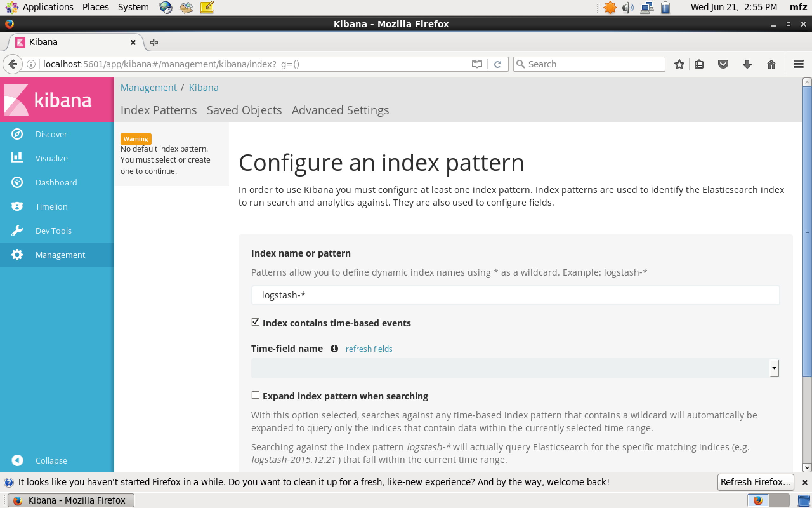Reload the current page
This screenshot has height=508, width=812.
[498, 64]
